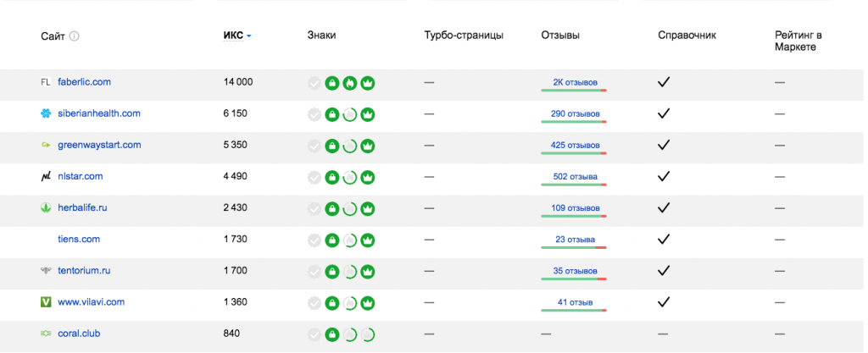This screenshot has height=353, width=868.
Task: Open the 425 отзывов reviews link
Action: 576,146
